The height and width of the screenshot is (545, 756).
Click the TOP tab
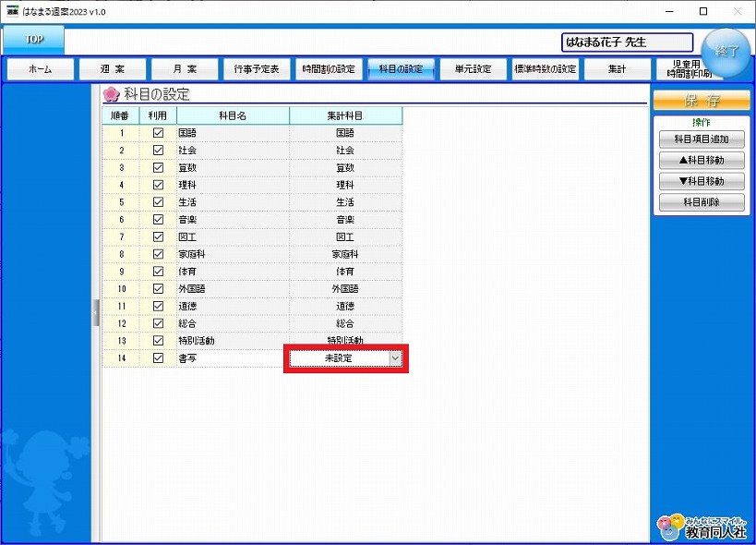(34, 40)
